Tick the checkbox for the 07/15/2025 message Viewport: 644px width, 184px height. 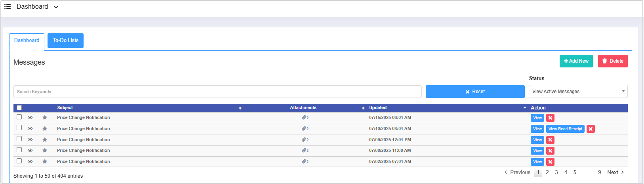pos(19,117)
